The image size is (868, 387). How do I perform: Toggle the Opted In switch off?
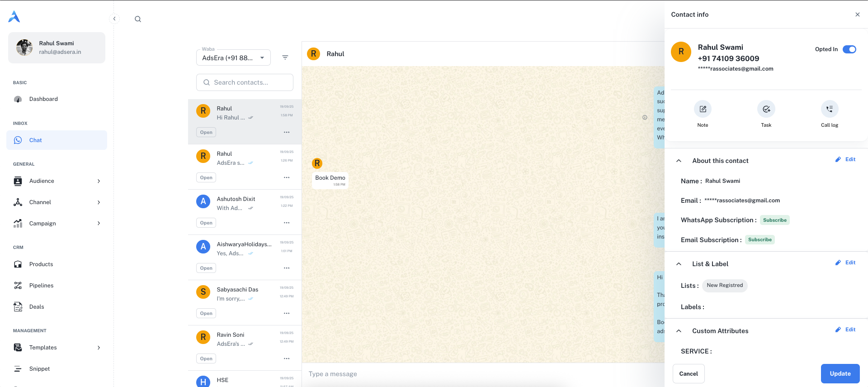click(x=849, y=49)
